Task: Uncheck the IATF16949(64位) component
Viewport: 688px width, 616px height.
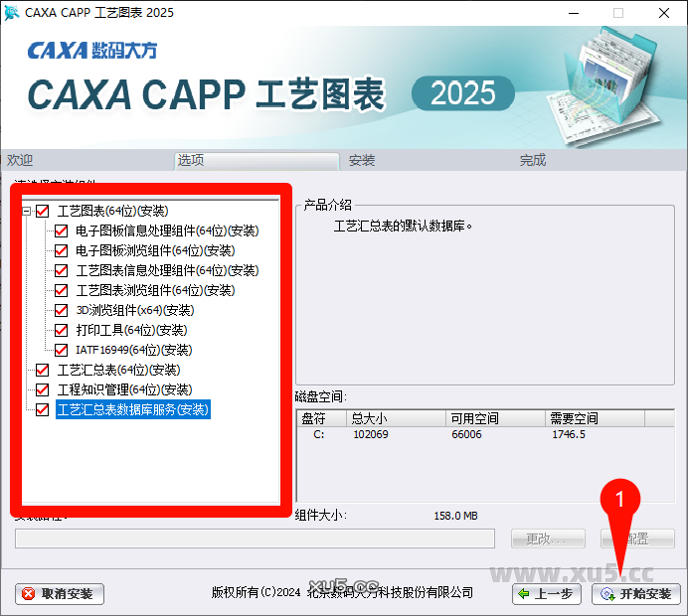Action: click(x=62, y=350)
